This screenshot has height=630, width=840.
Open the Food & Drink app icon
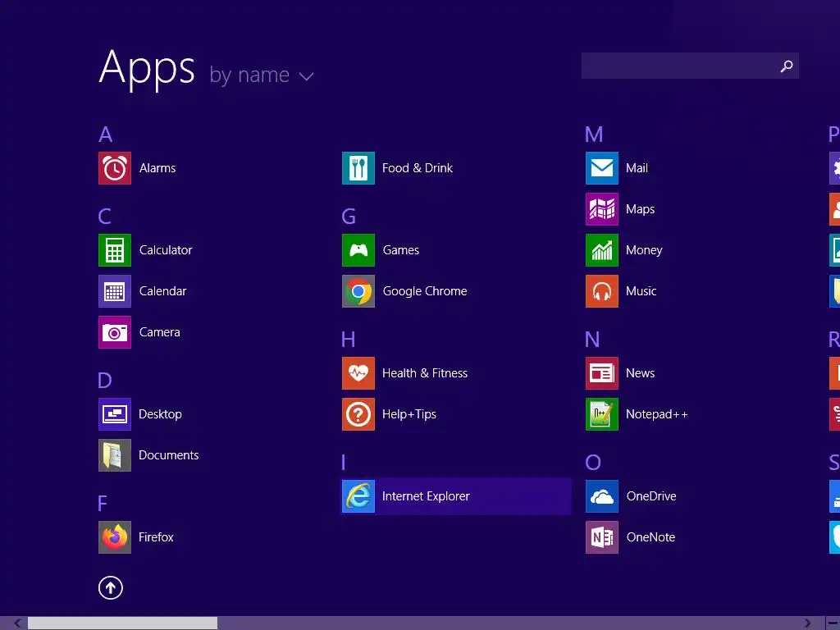point(358,168)
